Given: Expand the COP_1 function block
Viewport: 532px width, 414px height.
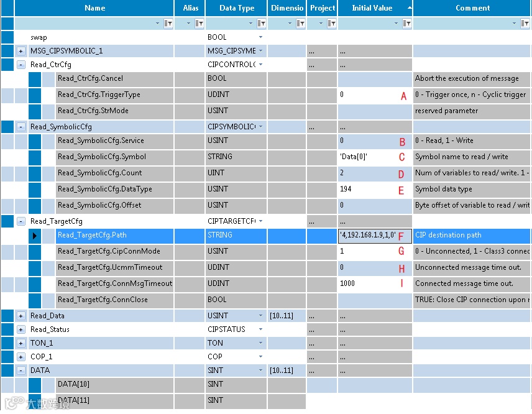Looking at the screenshot, I should click(x=21, y=357).
